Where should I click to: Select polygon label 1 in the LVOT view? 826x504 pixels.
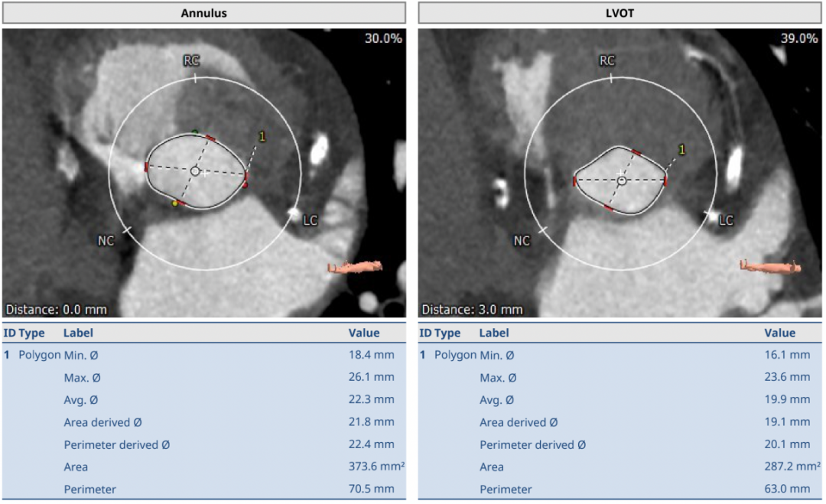coord(682,150)
